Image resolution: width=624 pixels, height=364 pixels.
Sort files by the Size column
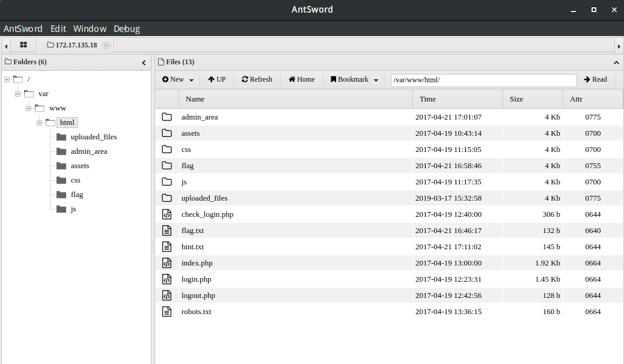click(533, 99)
